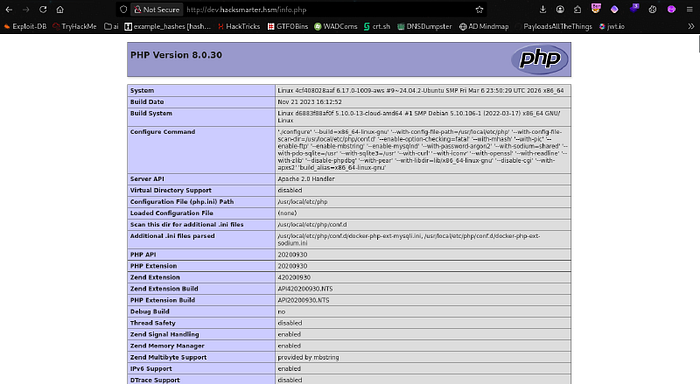Reload the current page
The height and width of the screenshot is (384, 700).
tap(43, 9)
